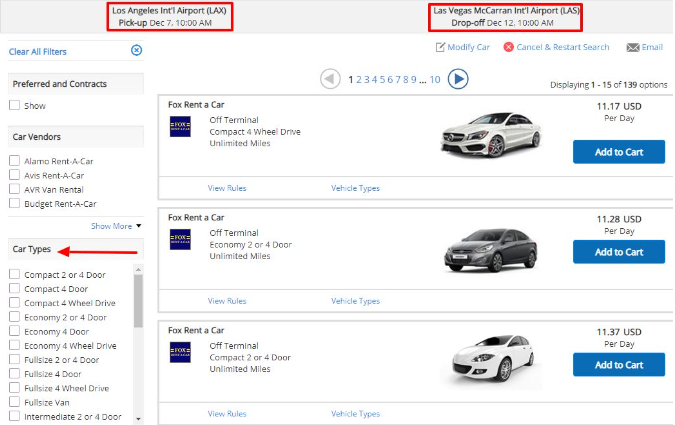Filter by Avis Rent-A-Car vendor

tap(14, 175)
